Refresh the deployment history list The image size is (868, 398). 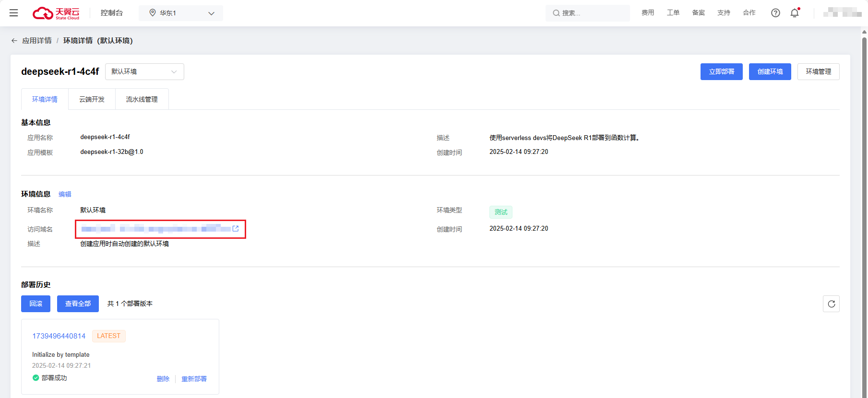click(x=832, y=304)
